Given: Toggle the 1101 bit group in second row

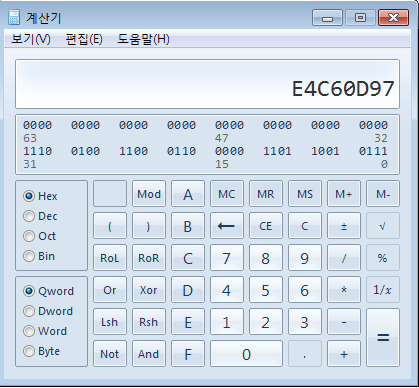Looking at the screenshot, I should [277, 151].
